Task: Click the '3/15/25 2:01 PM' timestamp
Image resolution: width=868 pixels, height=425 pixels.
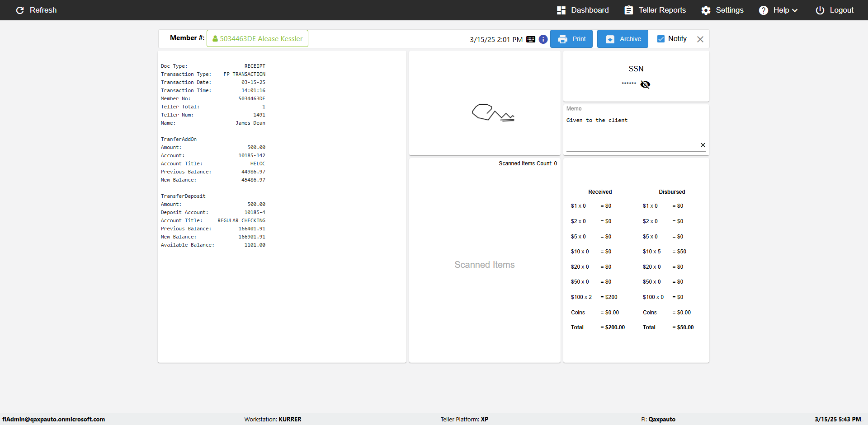Action: pos(496,40)
